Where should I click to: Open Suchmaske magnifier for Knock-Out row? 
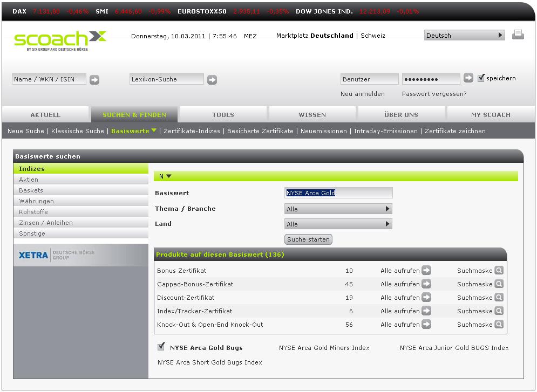click(x=499, y=324)
